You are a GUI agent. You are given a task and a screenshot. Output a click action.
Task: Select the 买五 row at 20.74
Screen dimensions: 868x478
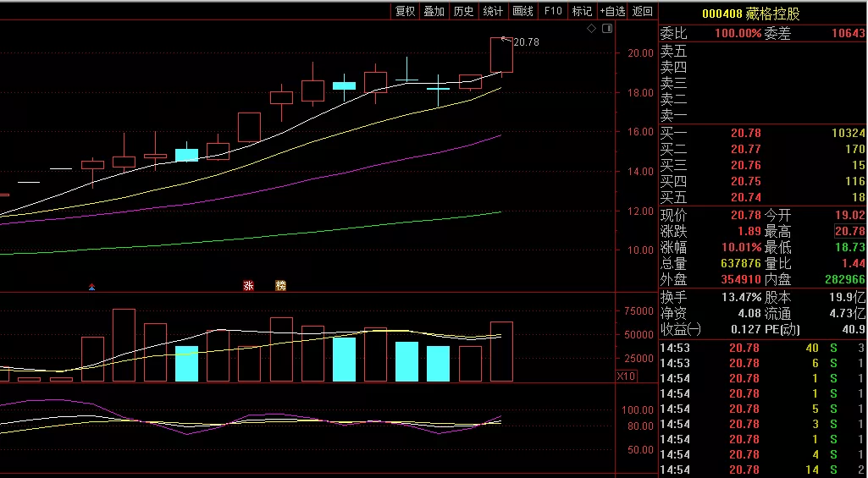click(763, 197)
